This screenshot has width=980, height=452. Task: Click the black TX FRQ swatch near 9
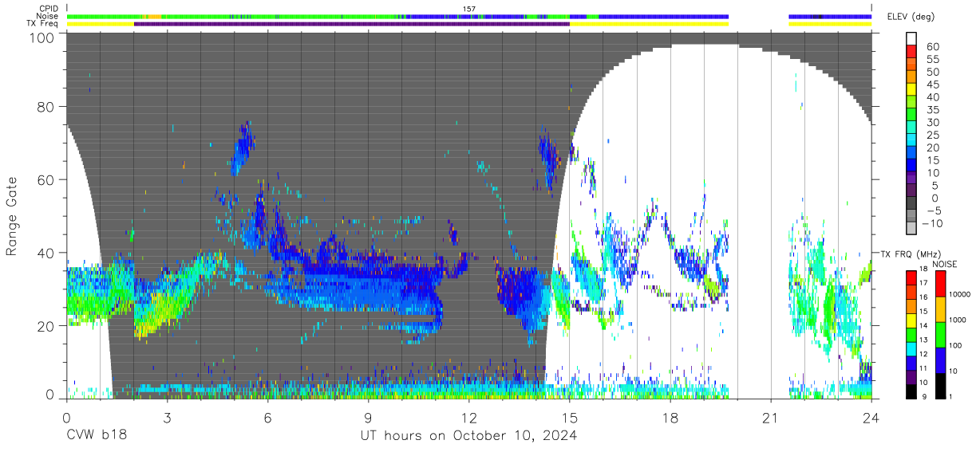[x=911, y=391]
